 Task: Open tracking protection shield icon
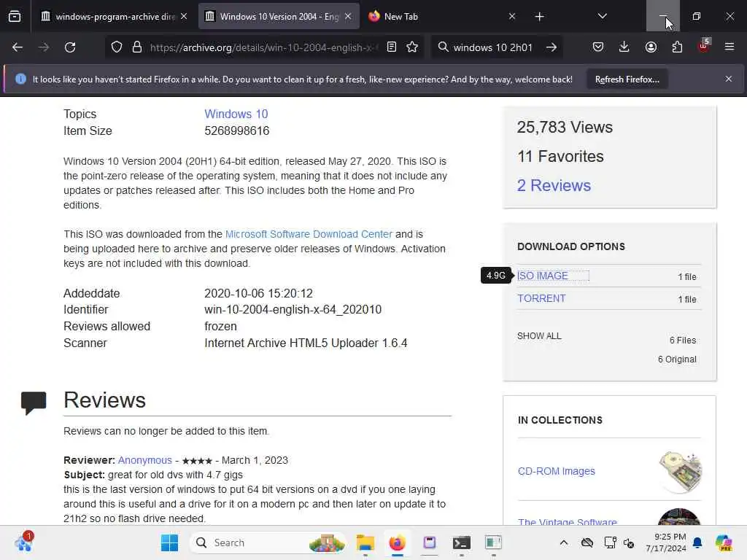[x=117, y=47]
